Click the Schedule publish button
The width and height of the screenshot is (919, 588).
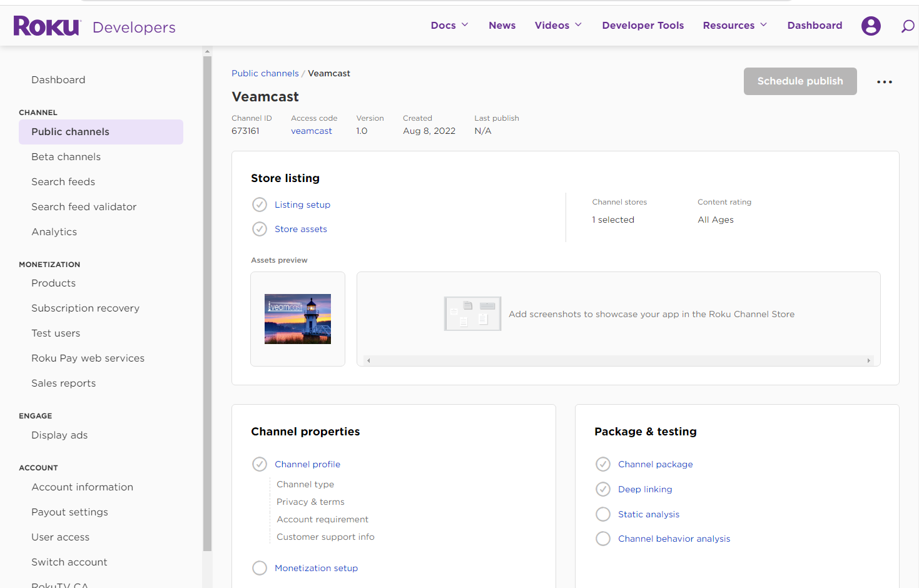[800, 81]
